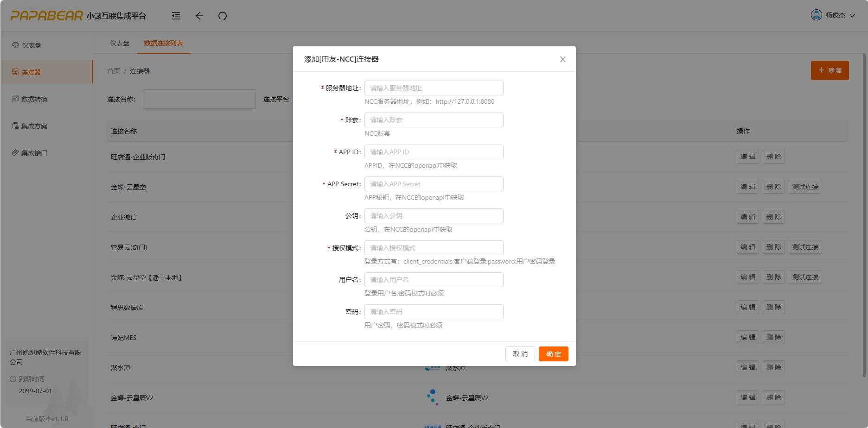Focus the 服务器地址 input field
Image resolution: width=868 pixels, height=428 pixels.
click(434, 88)
